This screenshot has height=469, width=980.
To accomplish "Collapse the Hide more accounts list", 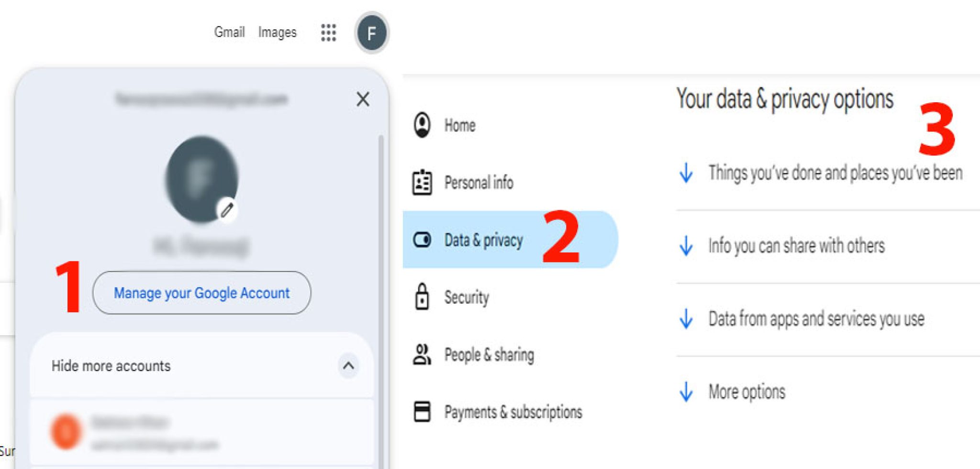I will tap(349, 366).
